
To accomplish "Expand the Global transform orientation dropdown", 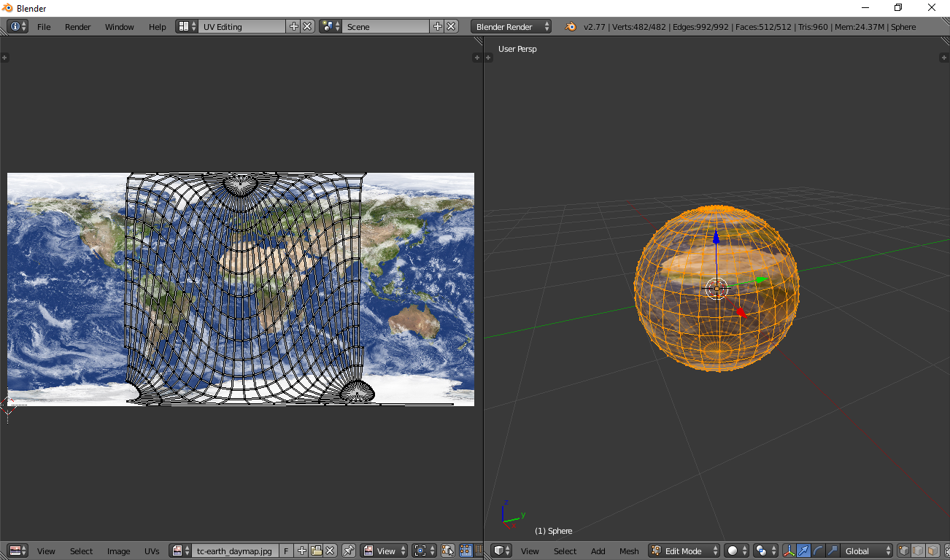I will (867, 551).
